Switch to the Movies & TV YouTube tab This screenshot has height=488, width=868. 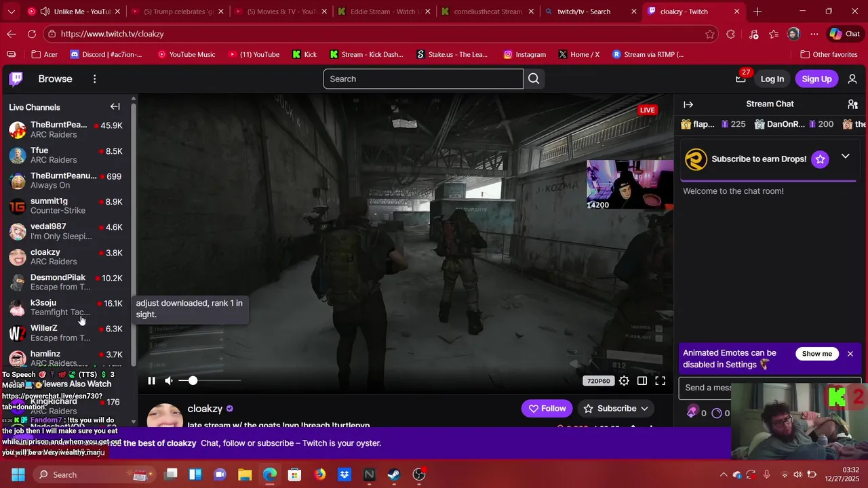pos(281,12)
